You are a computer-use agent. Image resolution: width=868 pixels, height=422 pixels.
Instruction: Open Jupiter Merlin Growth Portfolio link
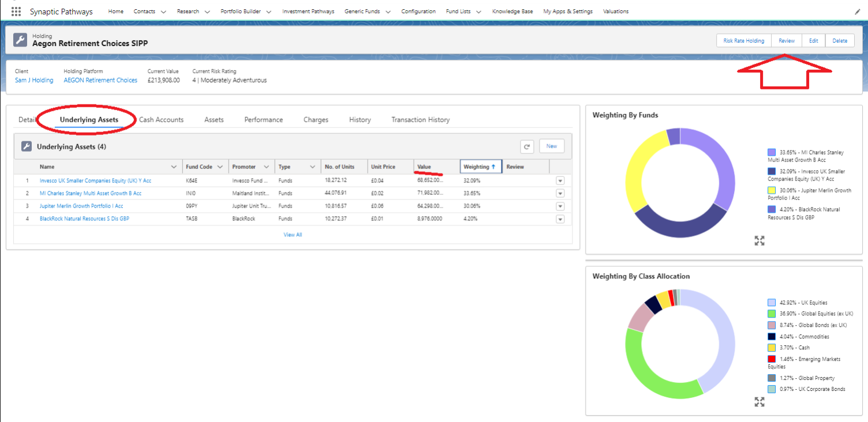[x=81, y=206]
